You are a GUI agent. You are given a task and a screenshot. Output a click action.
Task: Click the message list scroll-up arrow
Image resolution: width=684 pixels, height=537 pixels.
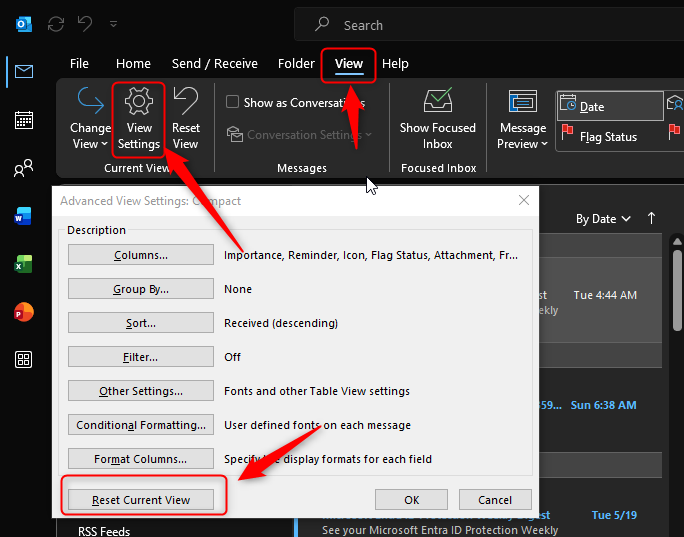pos(677,241)
